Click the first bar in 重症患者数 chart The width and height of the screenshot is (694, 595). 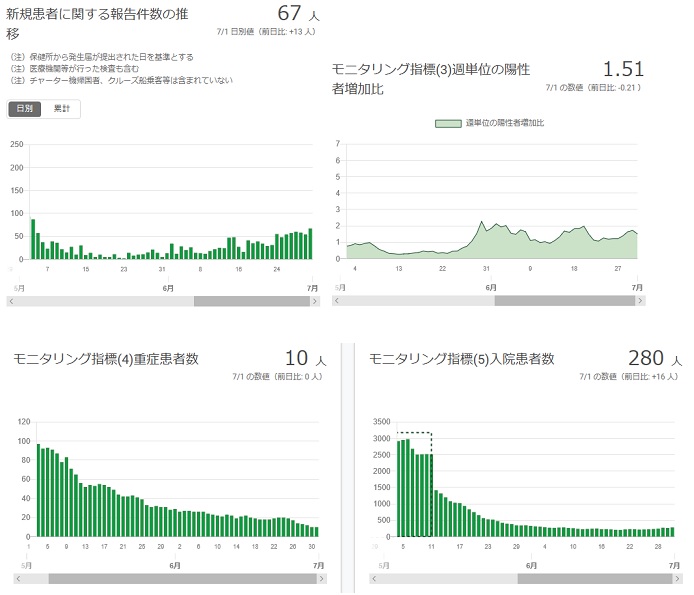(39, 490)
